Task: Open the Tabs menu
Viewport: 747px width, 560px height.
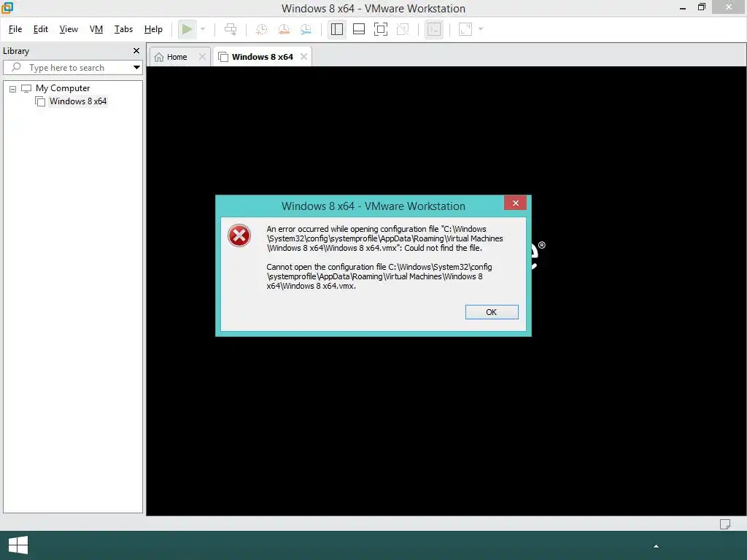Action: point(123,29)
